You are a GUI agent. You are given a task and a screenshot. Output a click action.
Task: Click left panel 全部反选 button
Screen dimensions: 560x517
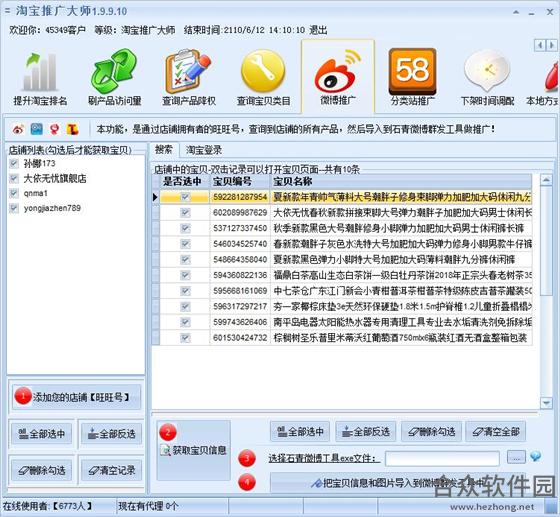(111, 434)
